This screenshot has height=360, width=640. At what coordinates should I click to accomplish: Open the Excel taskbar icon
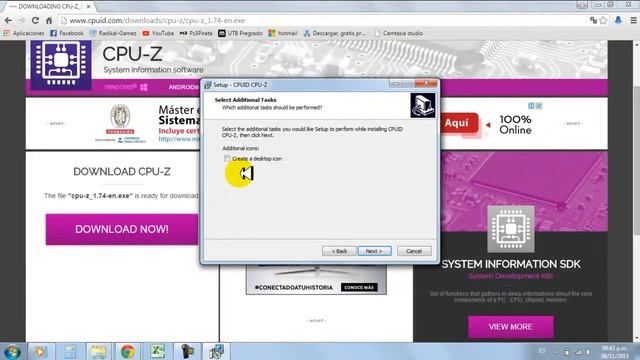[158, 351]
